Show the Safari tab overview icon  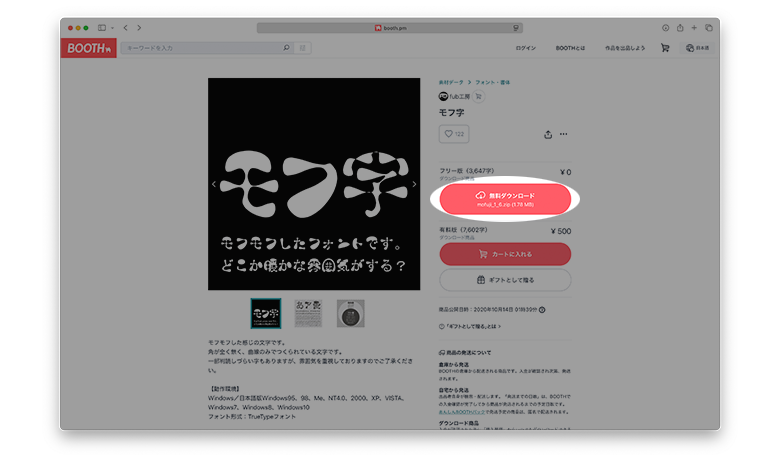(x=709, y=28)
